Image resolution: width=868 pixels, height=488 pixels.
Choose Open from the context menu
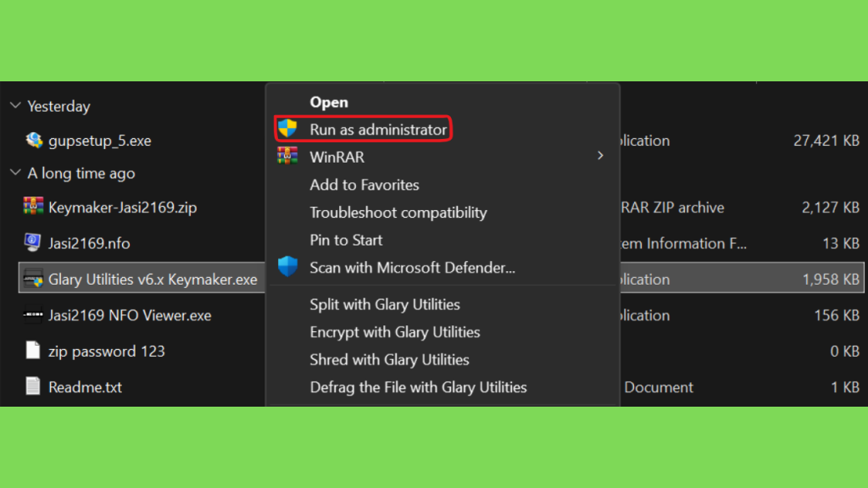(329, 103)
